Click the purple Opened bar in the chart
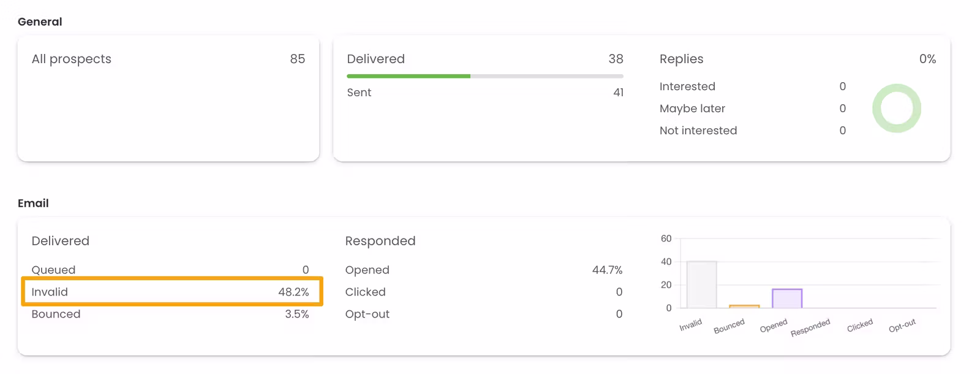Image resolution: width=980 pixels, height=374 pixels. 787,298
